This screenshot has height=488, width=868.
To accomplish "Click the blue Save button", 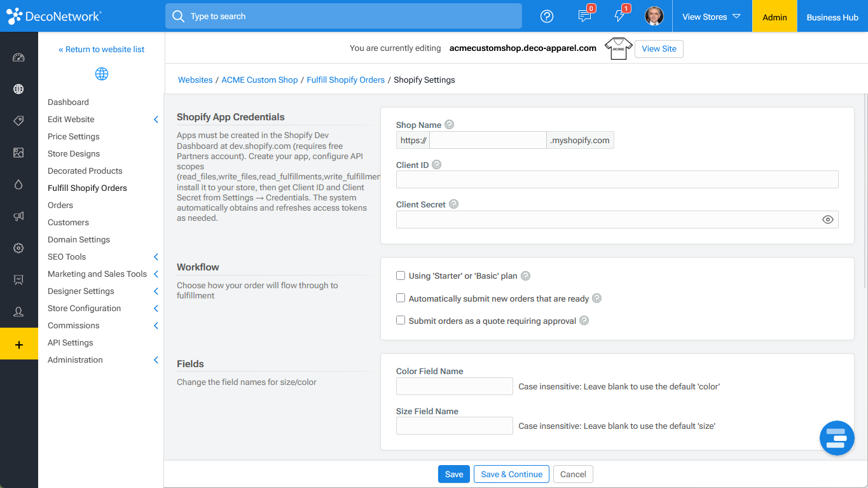I will (454, 474).
